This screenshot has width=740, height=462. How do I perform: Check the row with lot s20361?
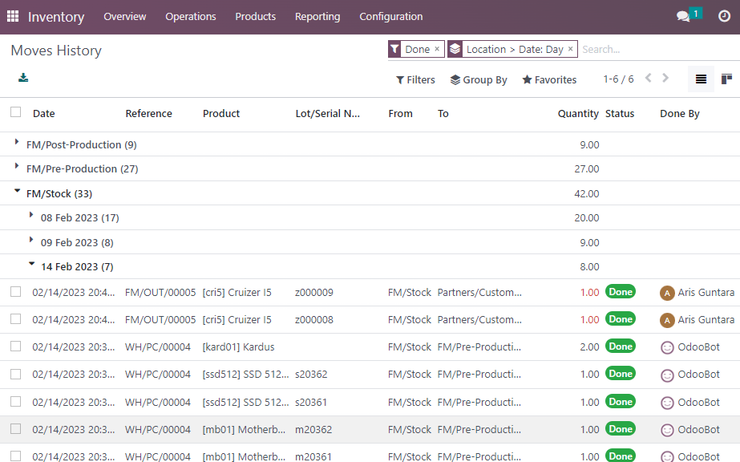[16, 402]
